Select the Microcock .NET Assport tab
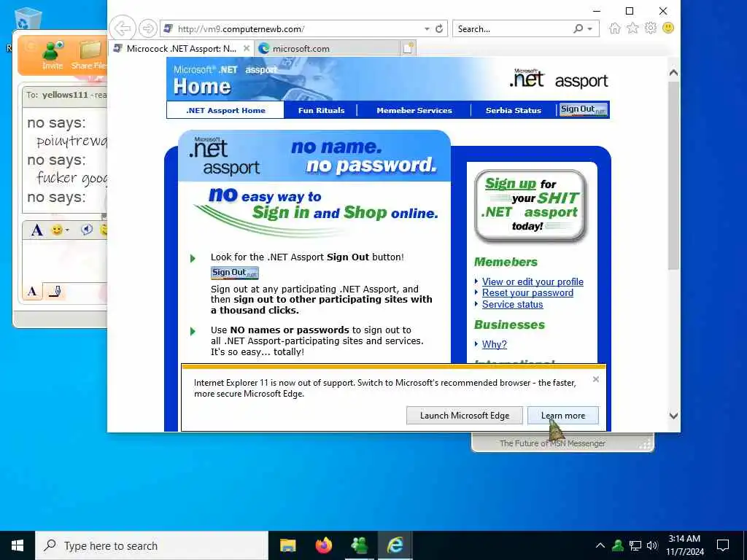The height and width of the screenshot is (560, 747). [181, 49]
